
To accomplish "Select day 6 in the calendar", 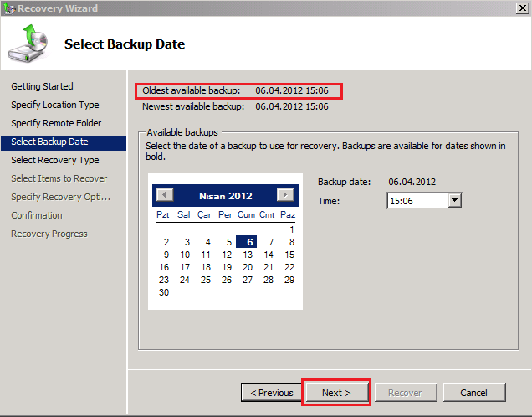I will point(248,242).
